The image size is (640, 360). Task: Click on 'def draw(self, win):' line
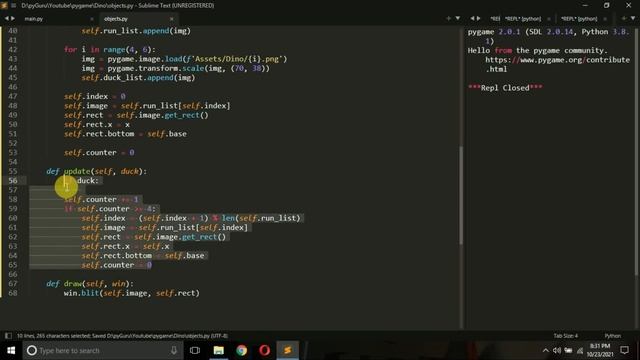point(90,283)
